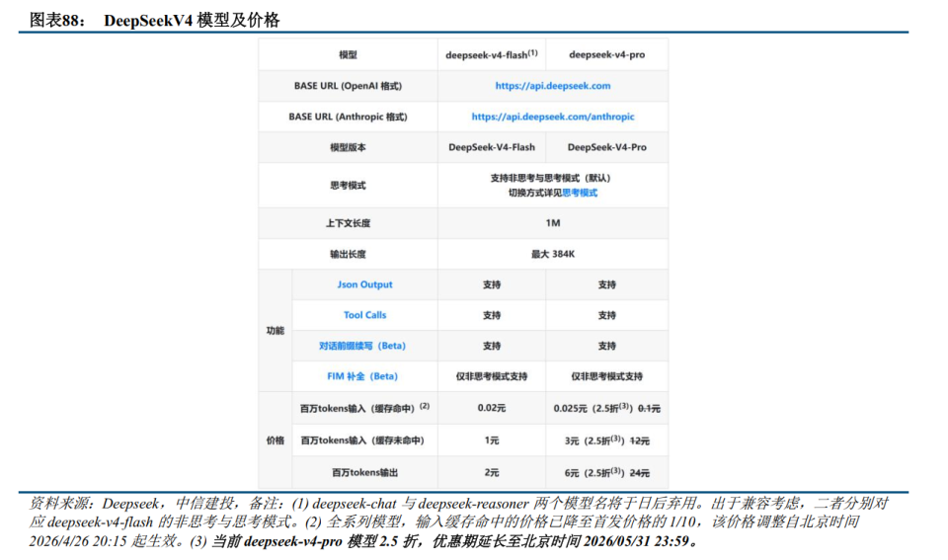The height and width of the screenshot is (560, 948).
Task: Click the 百万tokens输出 row label
Action: coord(364,473)
